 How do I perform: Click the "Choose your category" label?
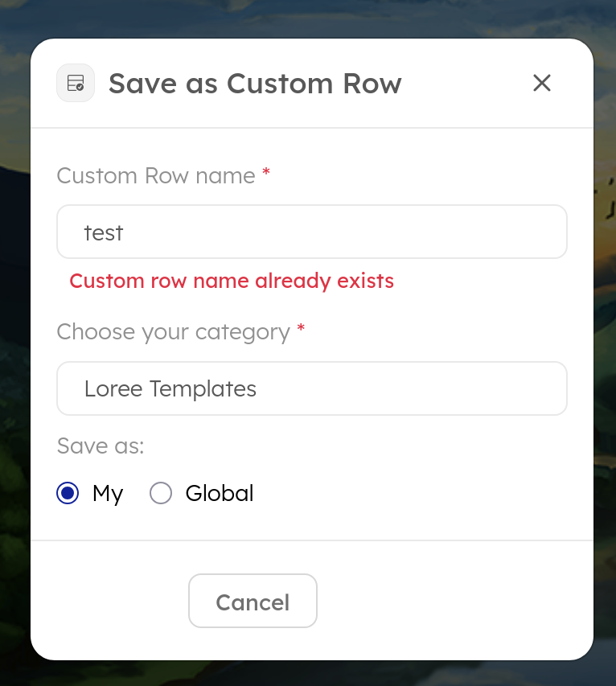173,331
